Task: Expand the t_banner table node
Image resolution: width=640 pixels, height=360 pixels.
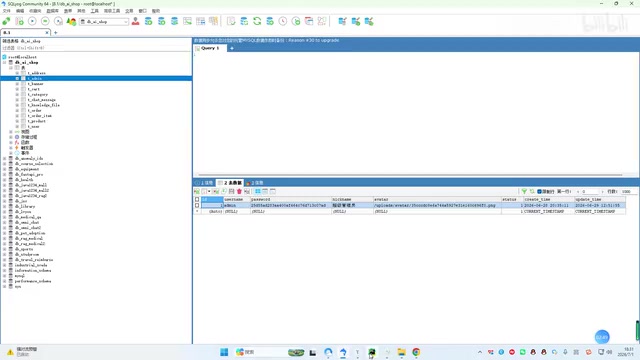Action: click(x=17, y=84)
